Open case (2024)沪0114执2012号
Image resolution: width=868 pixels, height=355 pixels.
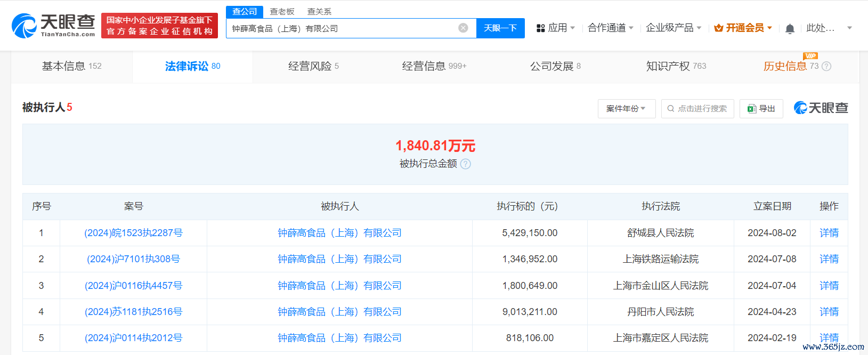(133, 338)
